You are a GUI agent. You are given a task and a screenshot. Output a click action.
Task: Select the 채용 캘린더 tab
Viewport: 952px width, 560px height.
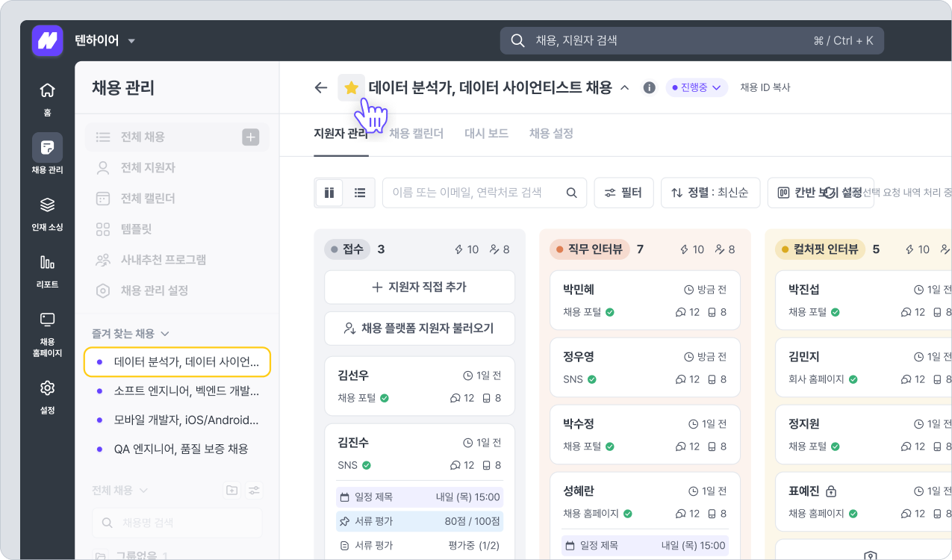(416, 134)
